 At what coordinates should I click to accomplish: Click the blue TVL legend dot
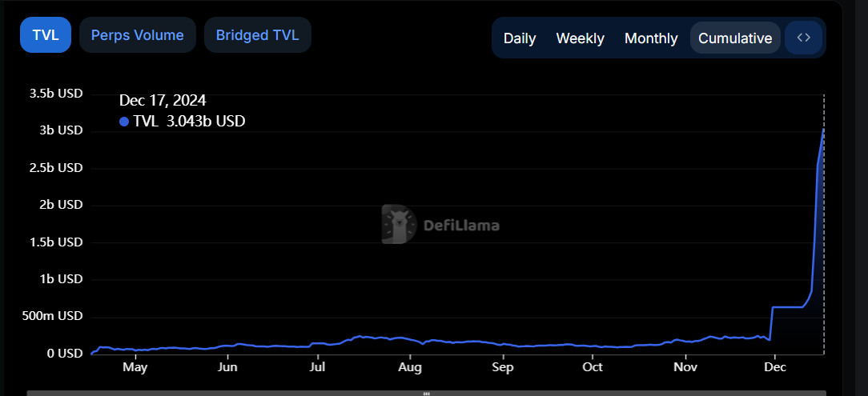pyautogui.click(x=124, y=122)
